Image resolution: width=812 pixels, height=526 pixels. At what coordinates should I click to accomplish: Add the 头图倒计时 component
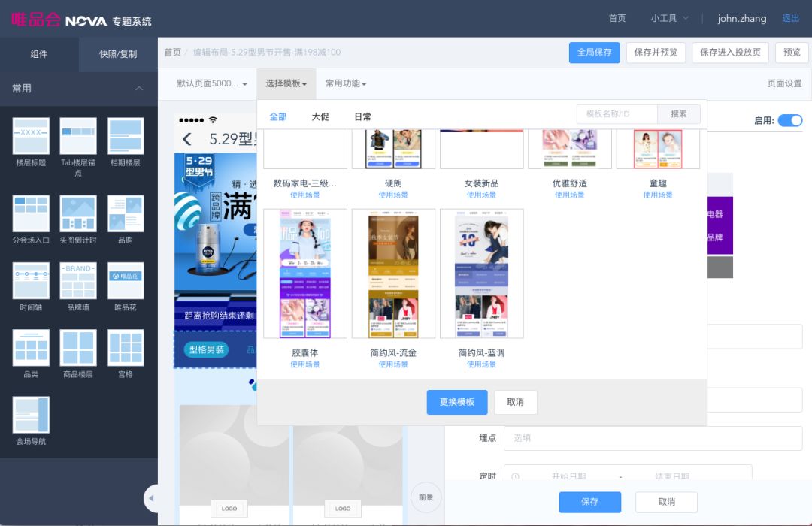click(77, 214)
